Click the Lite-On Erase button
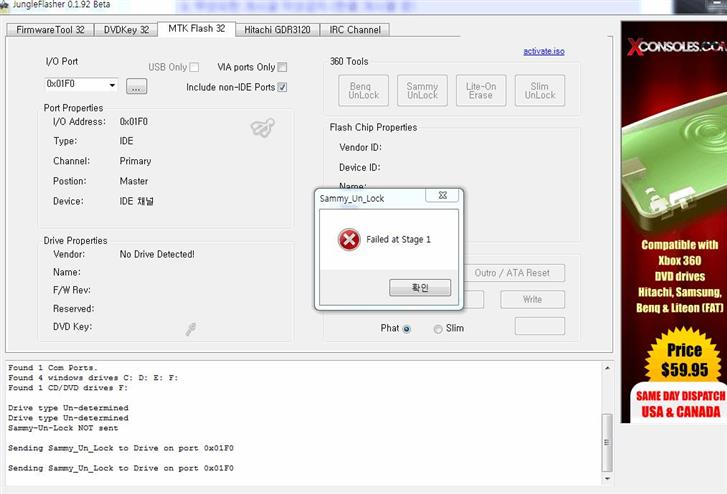The height and width of the screenshot is (494, 727). 481,90
